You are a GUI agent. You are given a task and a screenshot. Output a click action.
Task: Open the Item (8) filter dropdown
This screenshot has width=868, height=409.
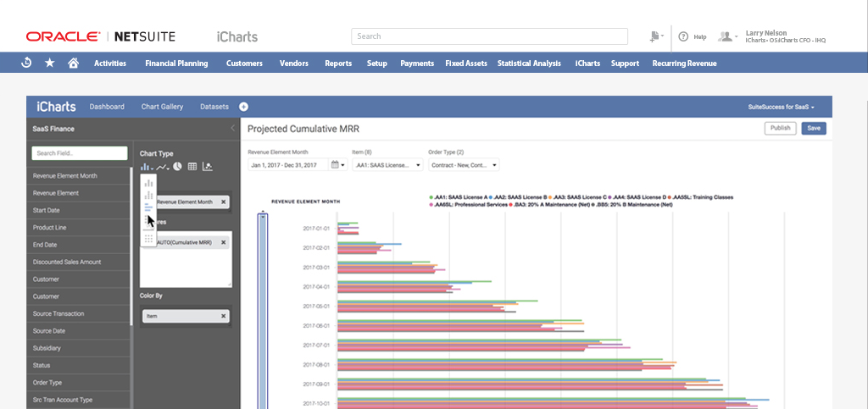click(387, 165)
